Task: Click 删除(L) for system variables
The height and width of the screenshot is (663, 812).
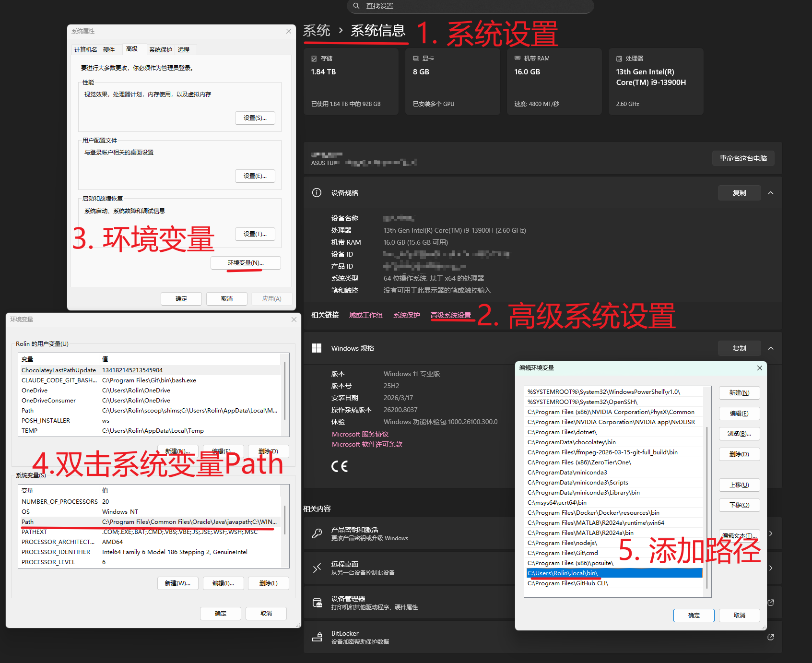Action: pyautogui.click(x=269, y=583)
